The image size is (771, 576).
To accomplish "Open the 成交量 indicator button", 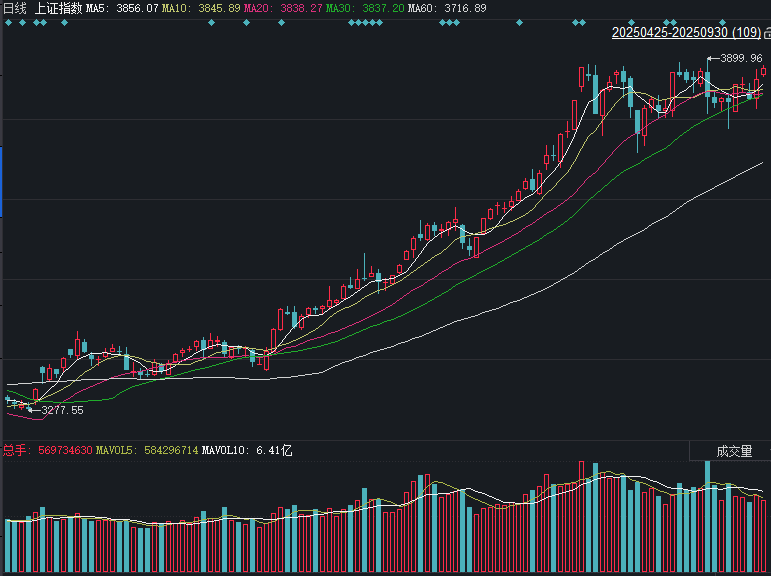I will click(734, 452).
